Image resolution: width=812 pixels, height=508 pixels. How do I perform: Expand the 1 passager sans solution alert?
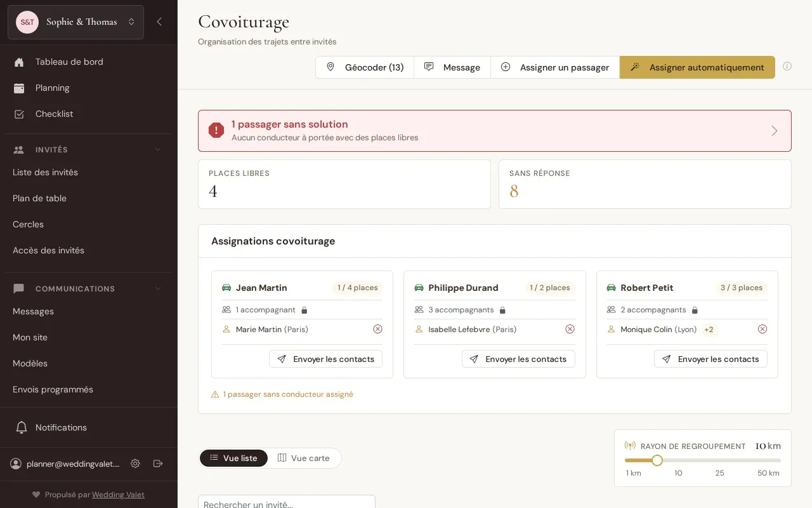(x=495, y=131)
